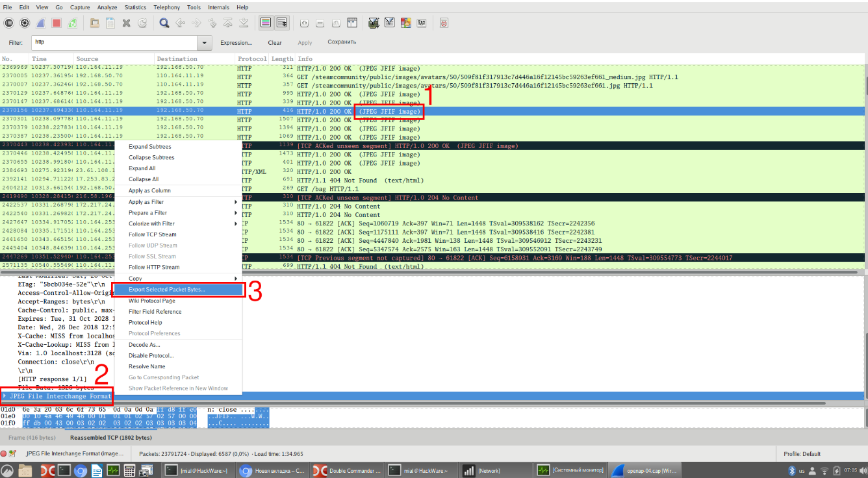Click into the display filter input field
This screenshot has width=868, height=478.
click(114, 43)
